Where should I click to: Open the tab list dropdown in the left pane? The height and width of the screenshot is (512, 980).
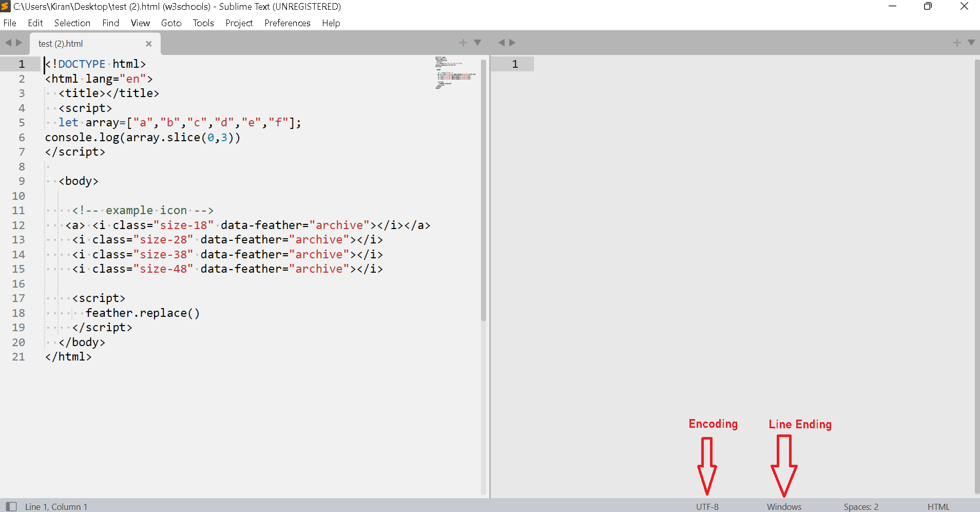point(477,43)
